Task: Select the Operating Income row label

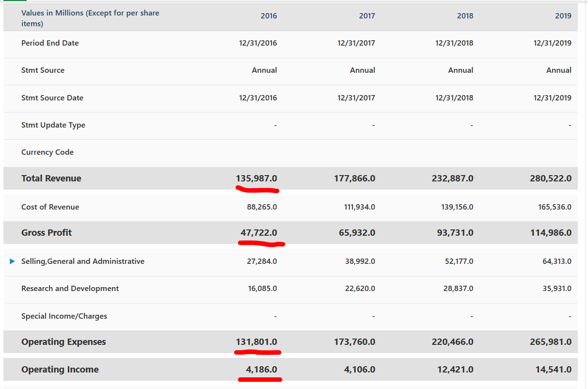Action: click(x=60, y=369)
